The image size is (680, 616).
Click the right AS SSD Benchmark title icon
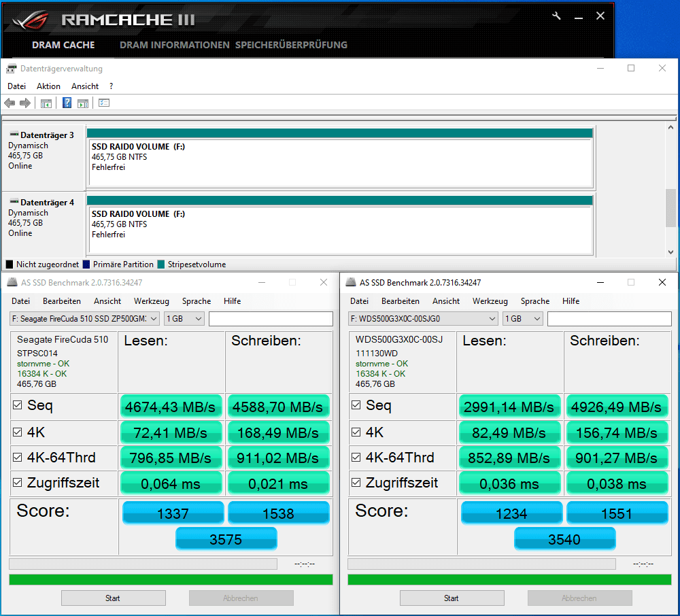[x=350, y=282]
